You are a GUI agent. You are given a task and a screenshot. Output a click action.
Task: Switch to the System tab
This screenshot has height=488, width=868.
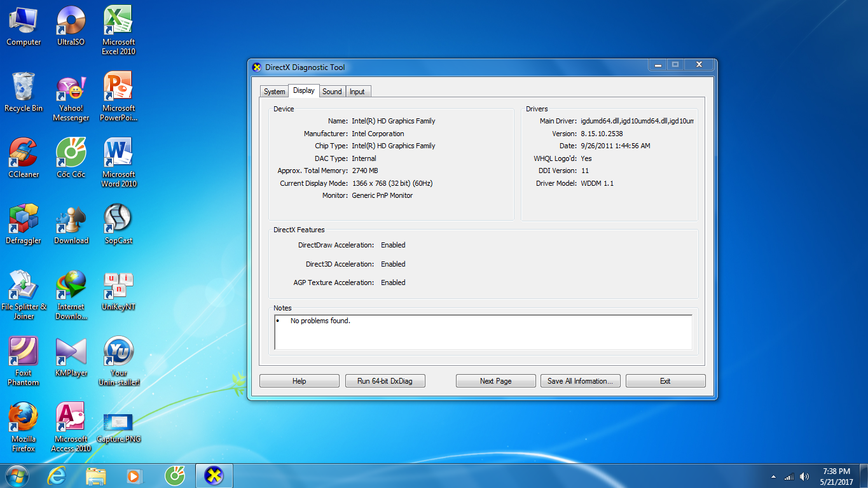coord(274,92)
